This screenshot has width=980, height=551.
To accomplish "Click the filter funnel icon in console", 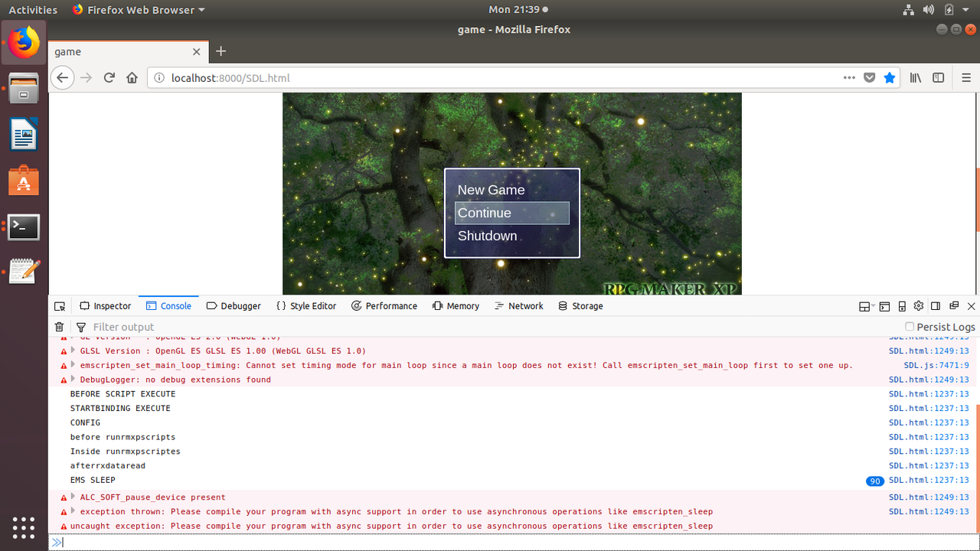I will 80,327.
